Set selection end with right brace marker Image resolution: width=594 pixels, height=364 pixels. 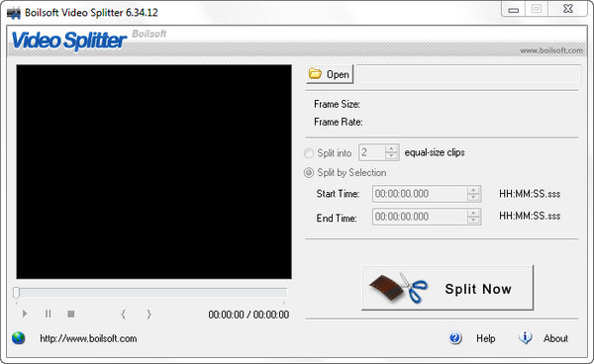(x=148, y=315)
